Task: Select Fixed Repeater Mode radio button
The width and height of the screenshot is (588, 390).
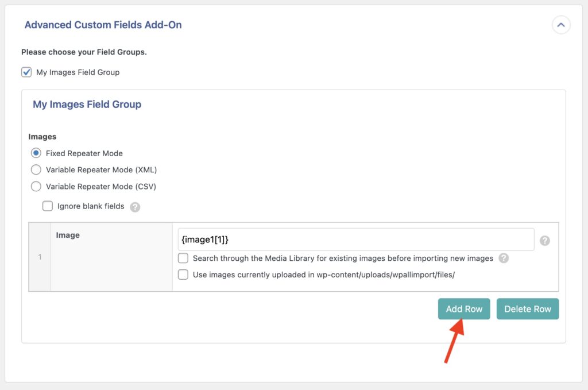Action: [36, 153]
